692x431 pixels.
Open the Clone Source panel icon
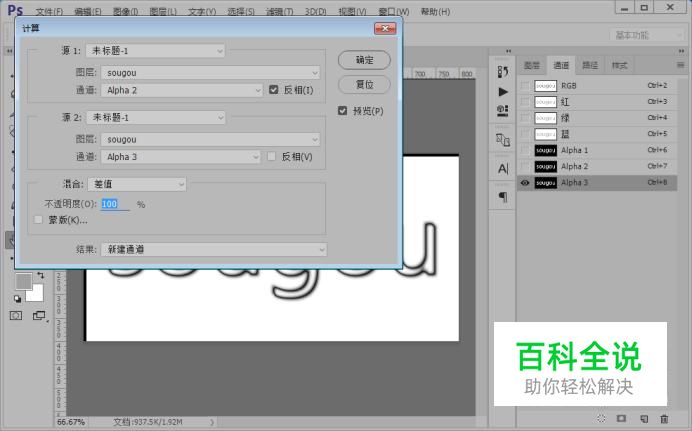pyautogui.click(x=503, y=140)
